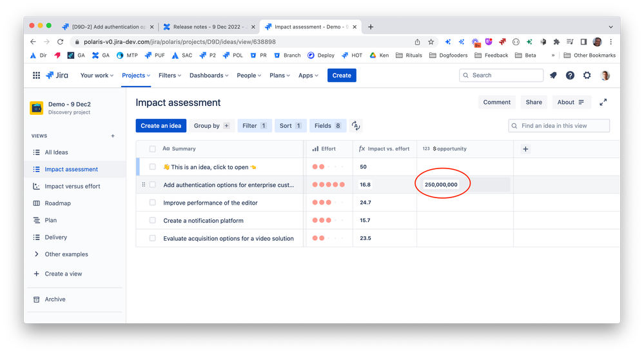Open the Apps dropdown
Screen dimensions: 644x355
tap(308, 76)
